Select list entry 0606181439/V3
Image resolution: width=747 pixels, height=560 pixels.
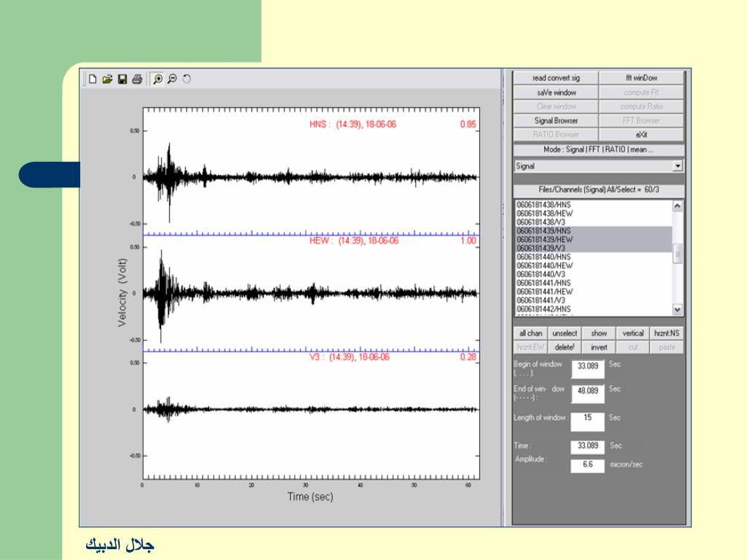(x=593, y=248)
